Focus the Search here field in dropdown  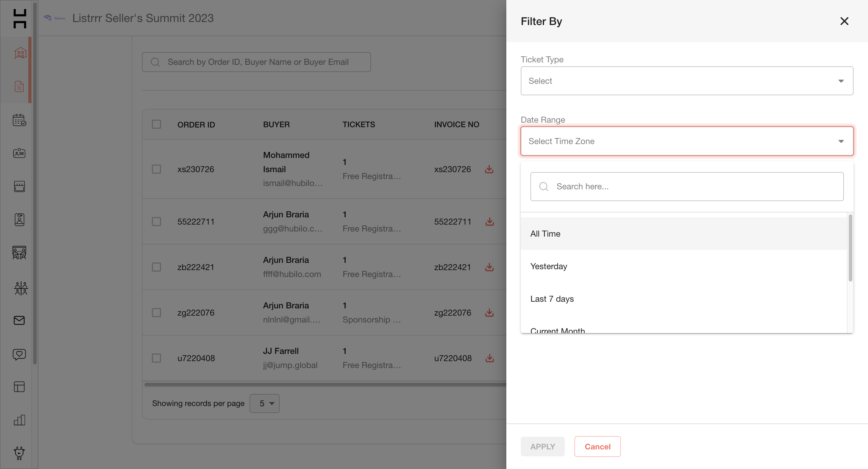pos(687,187)
